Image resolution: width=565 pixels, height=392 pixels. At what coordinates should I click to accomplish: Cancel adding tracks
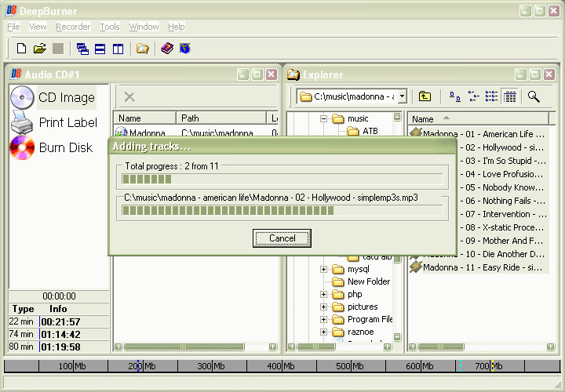[282, 238]
